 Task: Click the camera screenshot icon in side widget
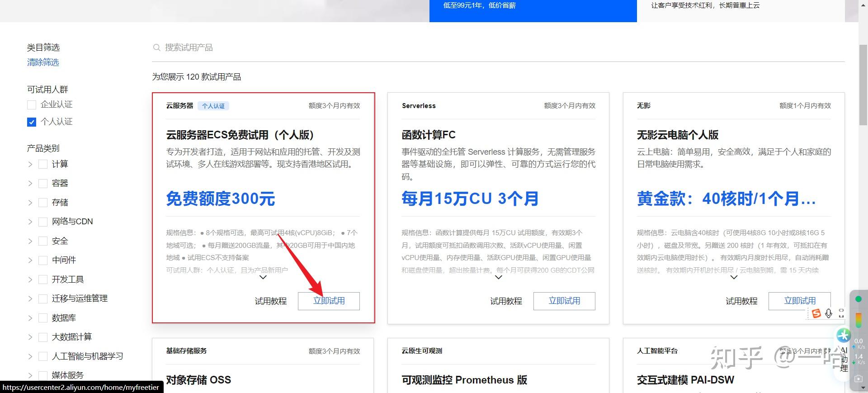[859, 378]
